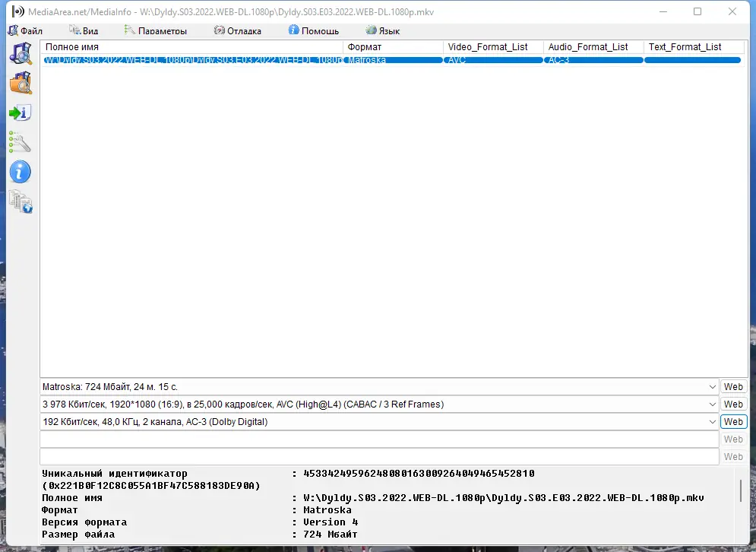Open the Язык menu
756x552 pixels.
pos(383,31)
